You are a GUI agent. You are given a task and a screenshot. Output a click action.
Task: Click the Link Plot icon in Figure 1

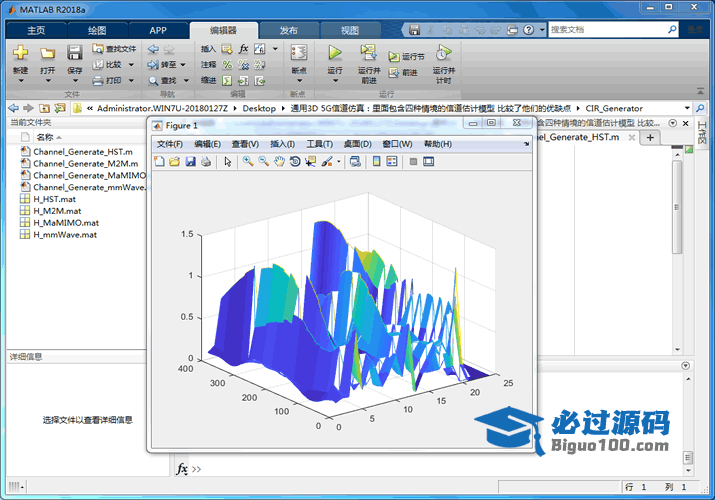pyautogui.click(x=355, y=161)
